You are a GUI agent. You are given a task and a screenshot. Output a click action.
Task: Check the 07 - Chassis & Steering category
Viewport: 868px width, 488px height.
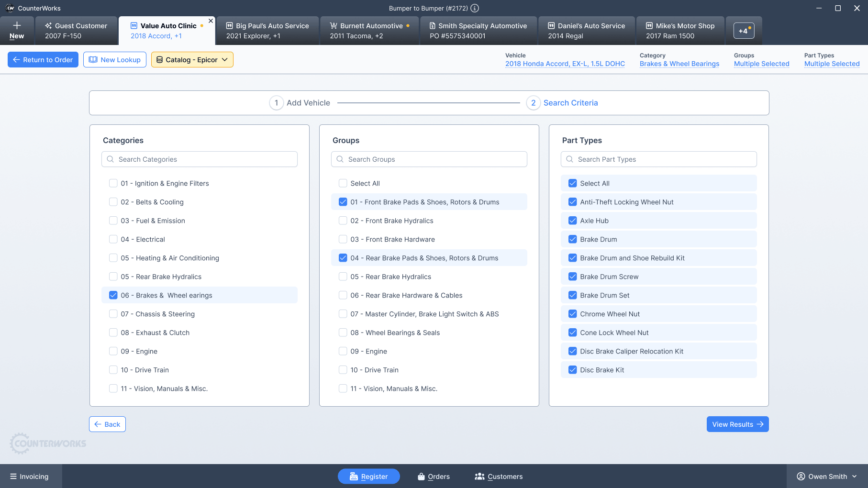pyautogui.click(x=113, y=314)
